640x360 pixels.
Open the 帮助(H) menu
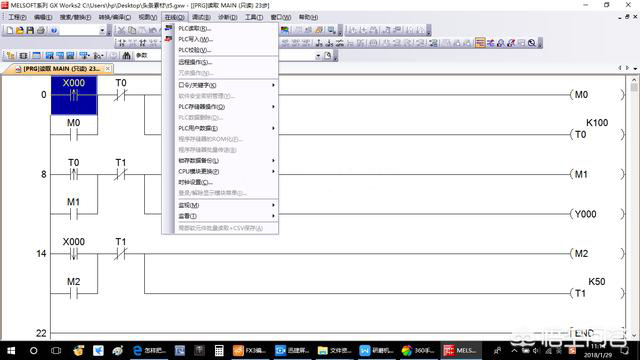coord(308,17)
